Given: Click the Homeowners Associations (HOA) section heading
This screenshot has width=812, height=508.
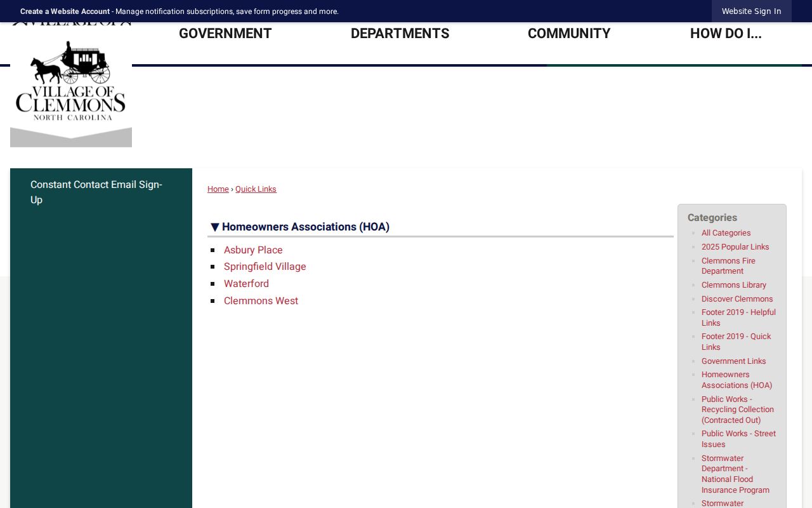Looking at the screenshot, I should click(x=306, y=227).
